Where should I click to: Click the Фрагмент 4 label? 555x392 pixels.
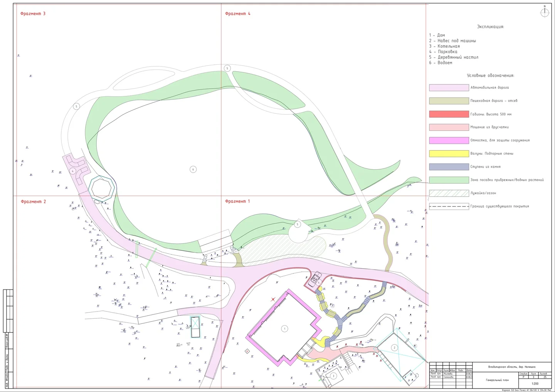click(x=237, y=13)
